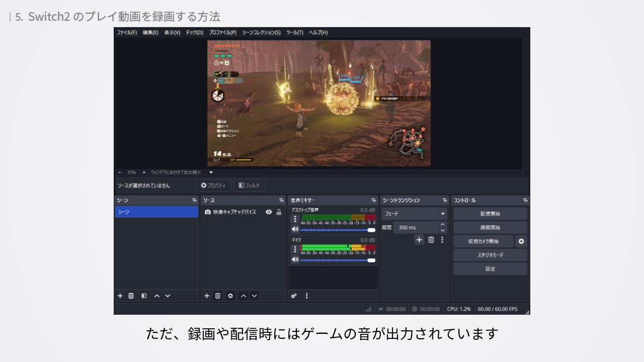This screenshot has width=644, height=362.
Task: Click virtual camera settings gear icon
Action: tap(521, 241)
